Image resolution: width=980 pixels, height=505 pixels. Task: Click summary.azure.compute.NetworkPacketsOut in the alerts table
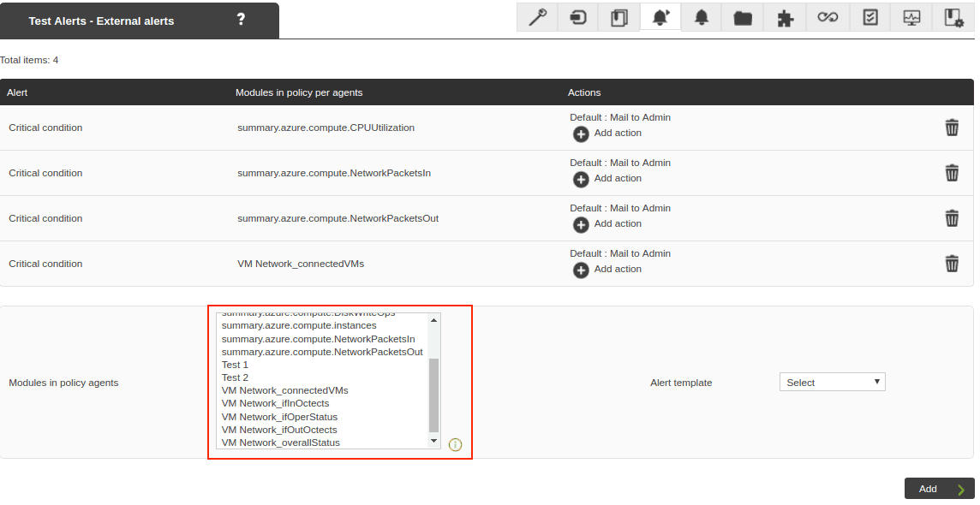[x=338, y=218]
